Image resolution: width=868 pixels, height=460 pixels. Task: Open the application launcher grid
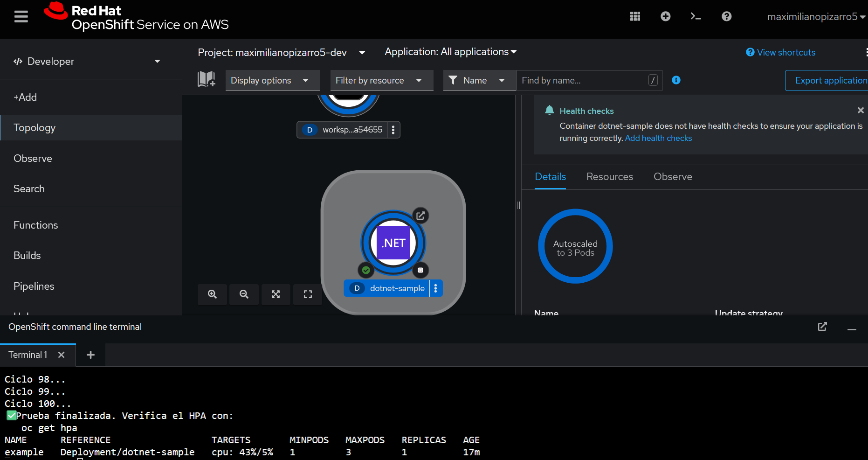[635, 16]
